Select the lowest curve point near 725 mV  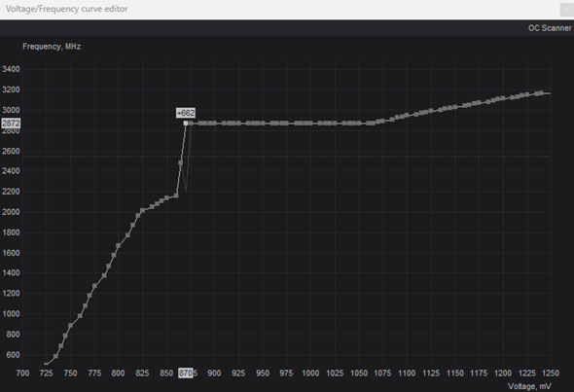pos(46,364)
